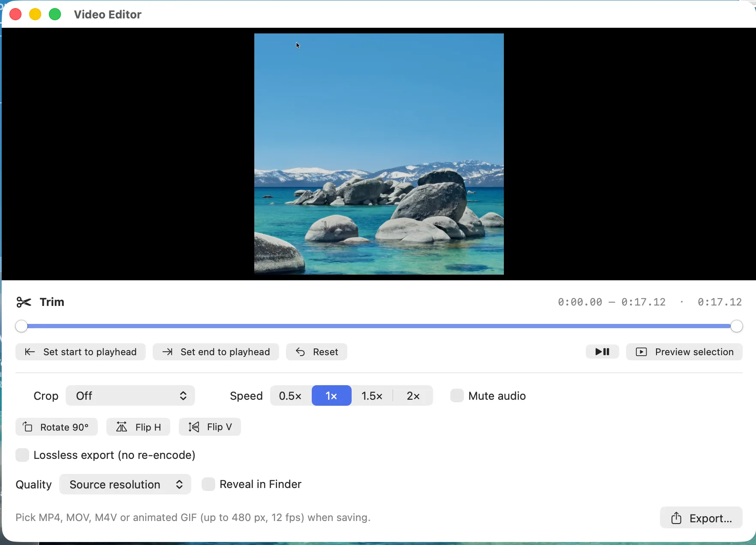Viewport: 756px width, 545px height.
Task: Open the Quality resolution dropdown
Action: coord(125,484)
